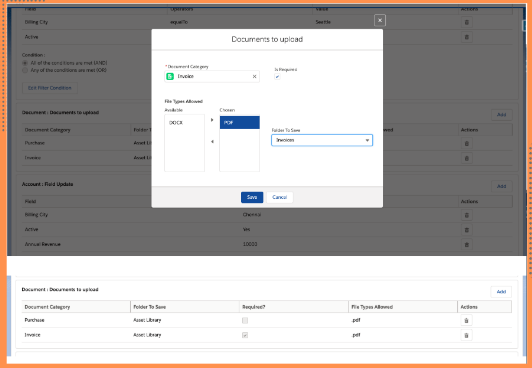Delete Invoice row in lower table
The height and width of the screenshot is (368, 532).
(x=466, y=335)
